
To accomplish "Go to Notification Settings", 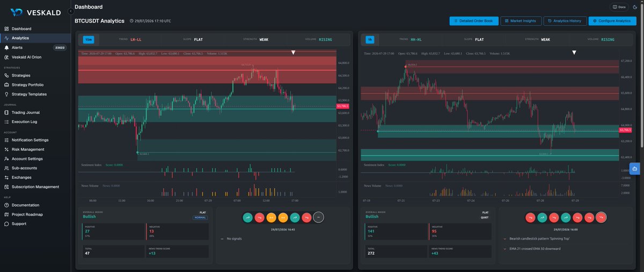I will [35, 140].
